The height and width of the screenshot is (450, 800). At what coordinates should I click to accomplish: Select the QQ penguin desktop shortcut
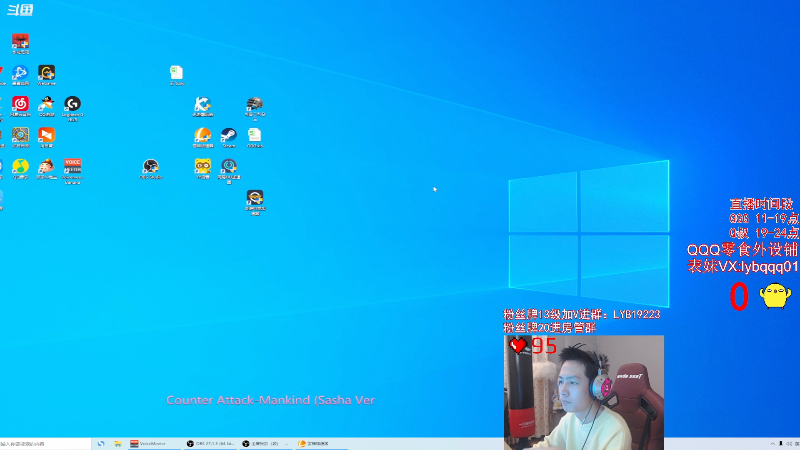[46, 106]
